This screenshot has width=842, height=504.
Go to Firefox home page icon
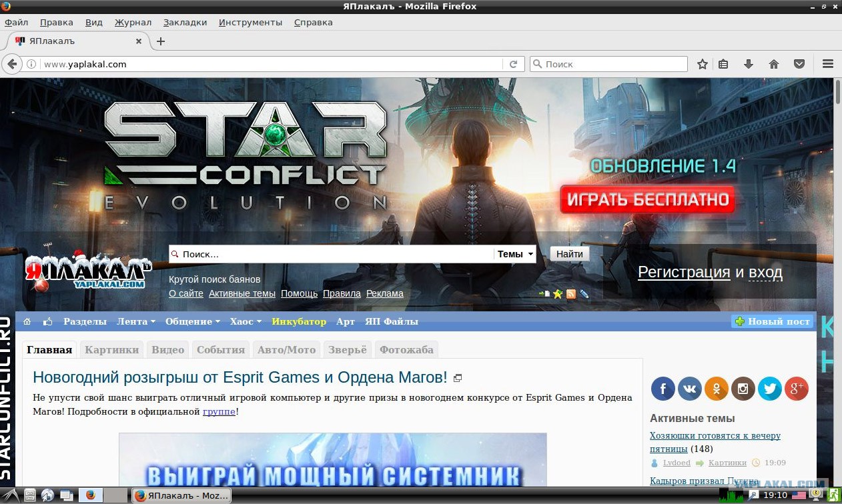point(774,64)
